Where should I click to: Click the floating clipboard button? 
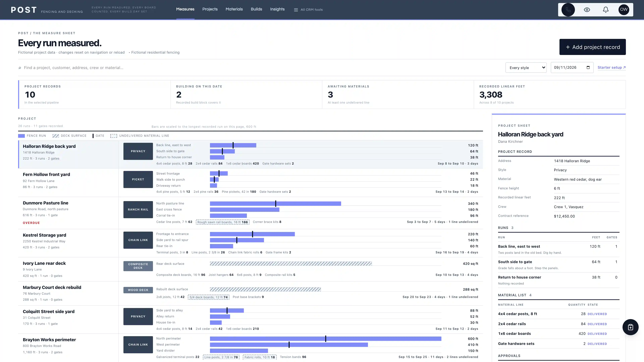coord(630,327)
